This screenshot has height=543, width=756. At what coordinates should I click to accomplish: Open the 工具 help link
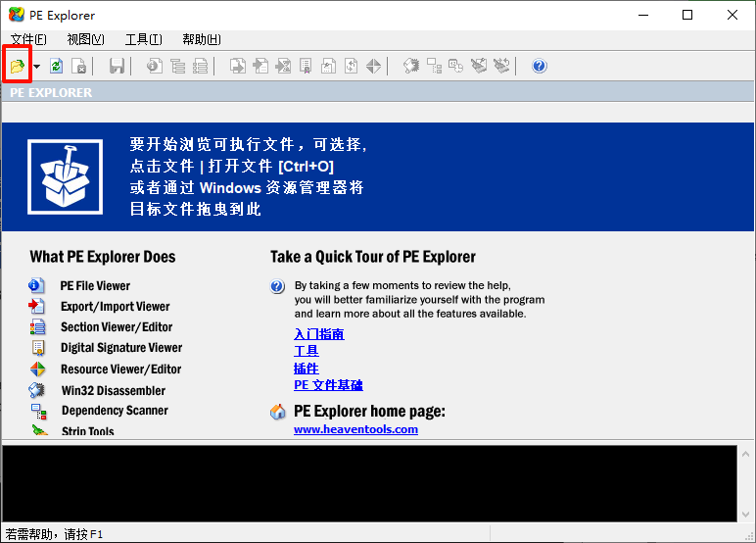(306, 351)
